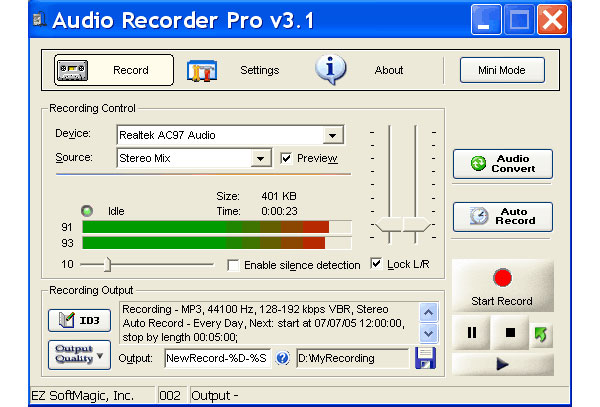Viewport: 600px width, 407px height.
Task: Click the green Idle status indicator
Action: [x=87, y=211]
